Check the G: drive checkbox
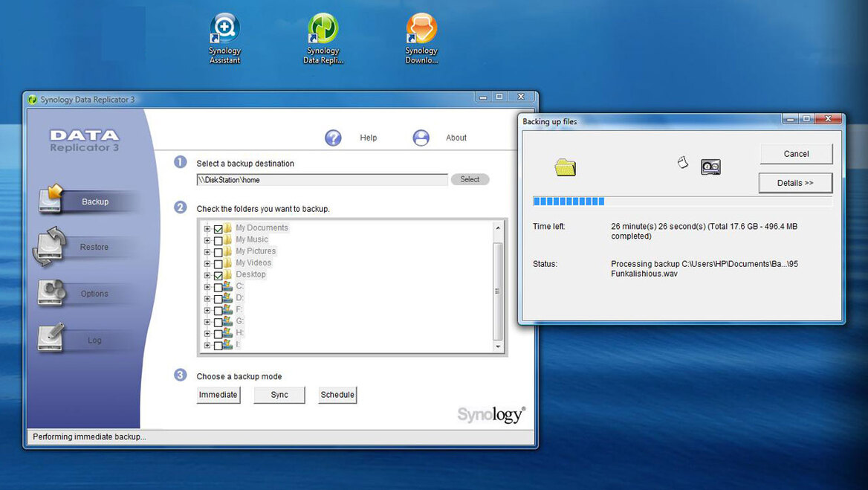The image size is (868, 490). click(x=218, y=322)
